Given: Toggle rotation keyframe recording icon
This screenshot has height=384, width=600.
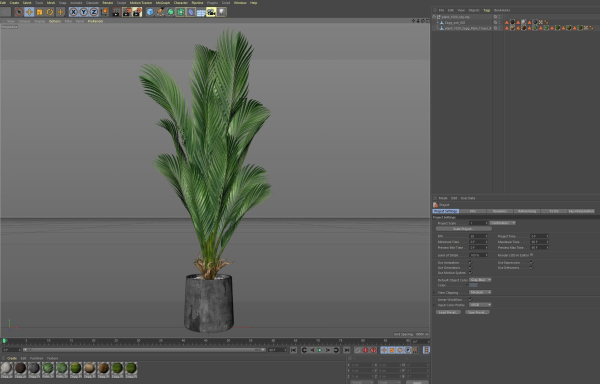Looking at the screenshot, I should pos(400,350).
